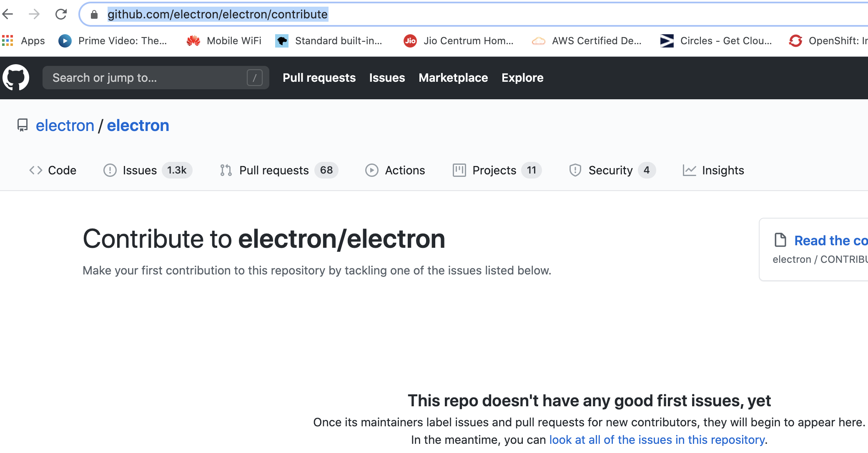868x453 pixels.
Task: Open 'Prime Video: The...' bookmark
Action: click(123, 41)
